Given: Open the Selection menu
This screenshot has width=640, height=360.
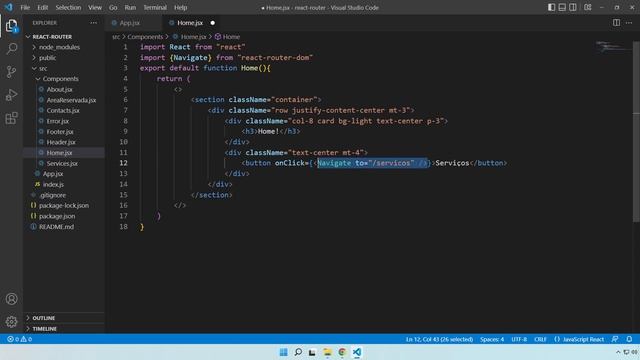Looking at the screenshot, I should [68, 7].
